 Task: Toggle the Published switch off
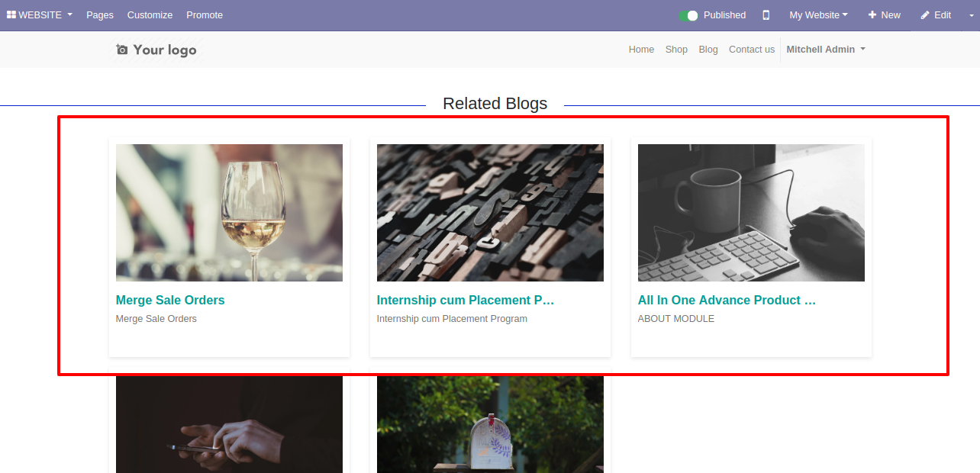[x=688, y=15]
